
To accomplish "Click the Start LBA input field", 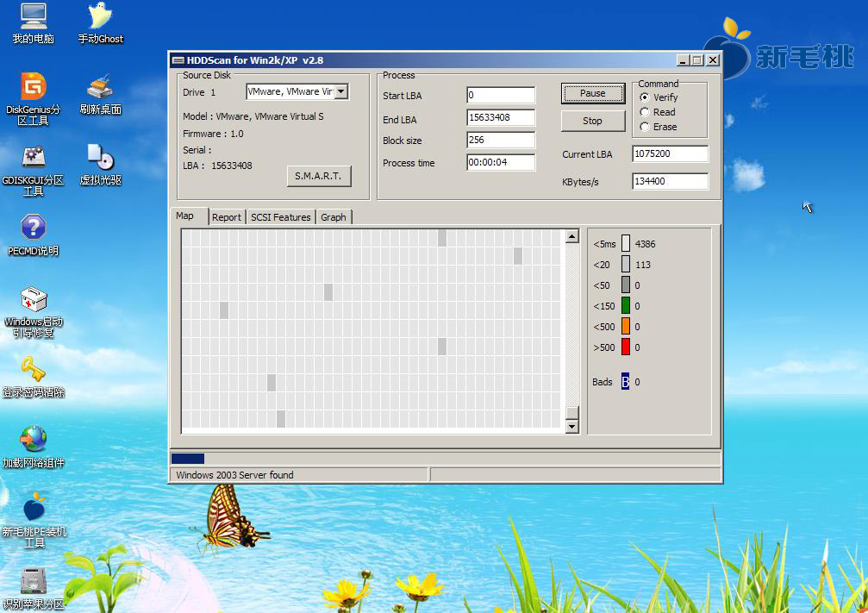I will (501, 95).
